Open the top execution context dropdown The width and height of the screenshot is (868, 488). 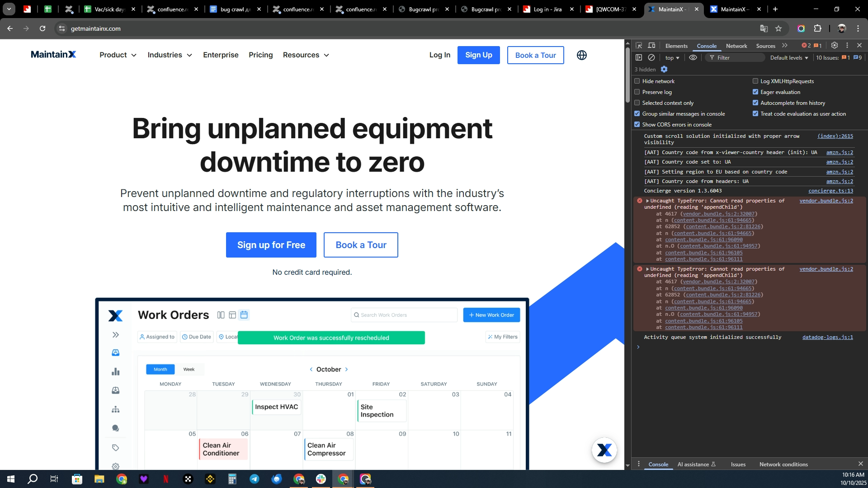coord(672,57)
